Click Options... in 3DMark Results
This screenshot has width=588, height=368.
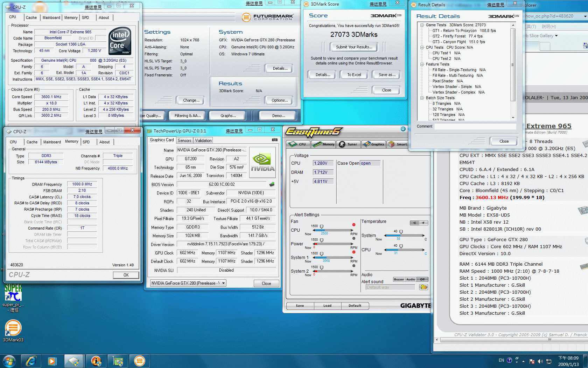click(280, 100)
